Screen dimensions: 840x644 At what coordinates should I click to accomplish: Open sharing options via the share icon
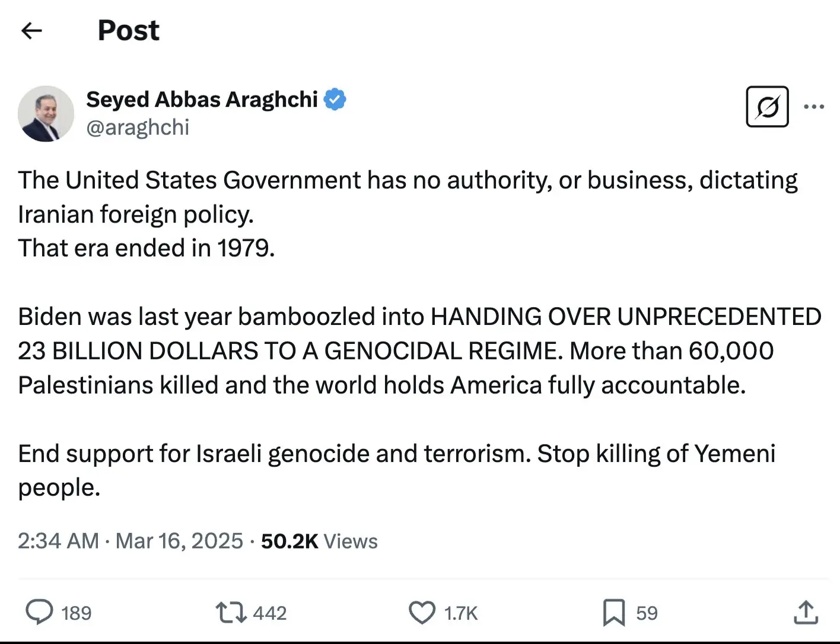(807, 613)
